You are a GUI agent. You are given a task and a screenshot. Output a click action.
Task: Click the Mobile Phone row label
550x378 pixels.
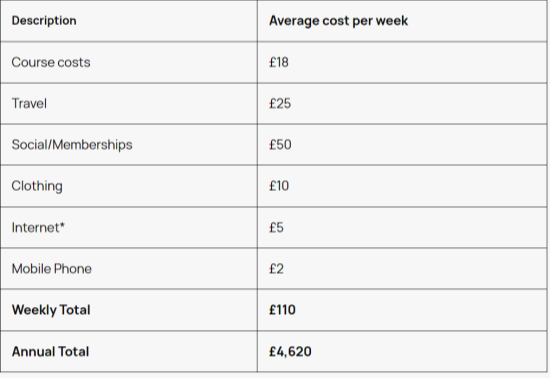click(52, 269)
